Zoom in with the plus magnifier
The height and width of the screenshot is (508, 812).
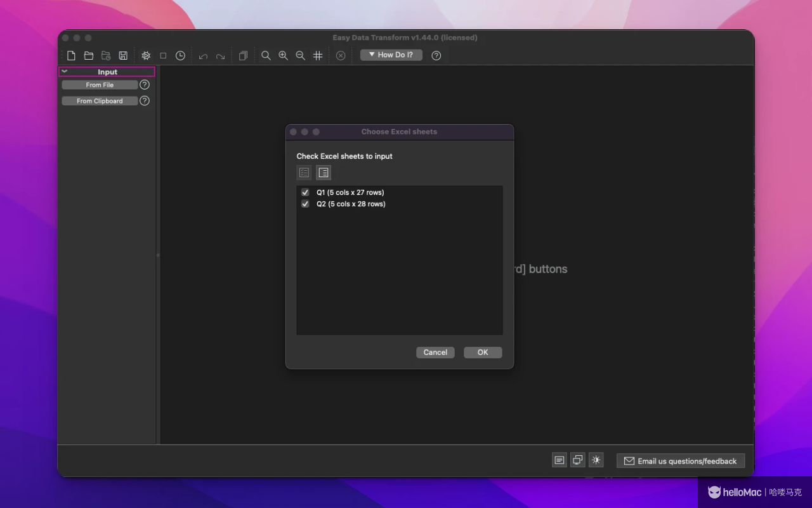coord(283,56)
